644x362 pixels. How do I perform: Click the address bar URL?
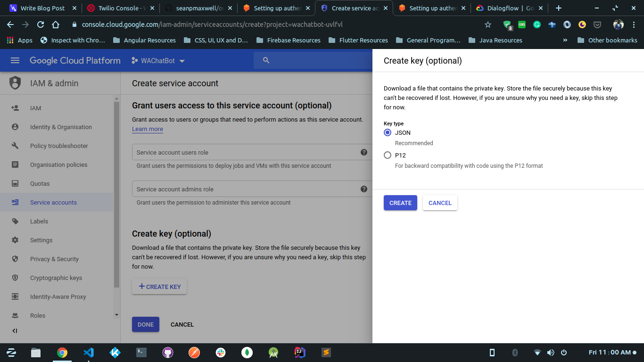pos(212,25)
